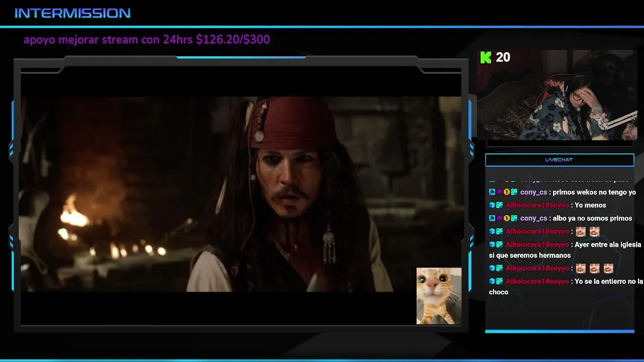Open Albolocxra18soyyo profile from 'Yo se la entierro'
The image size is (644, 362).
coord(537,281)
